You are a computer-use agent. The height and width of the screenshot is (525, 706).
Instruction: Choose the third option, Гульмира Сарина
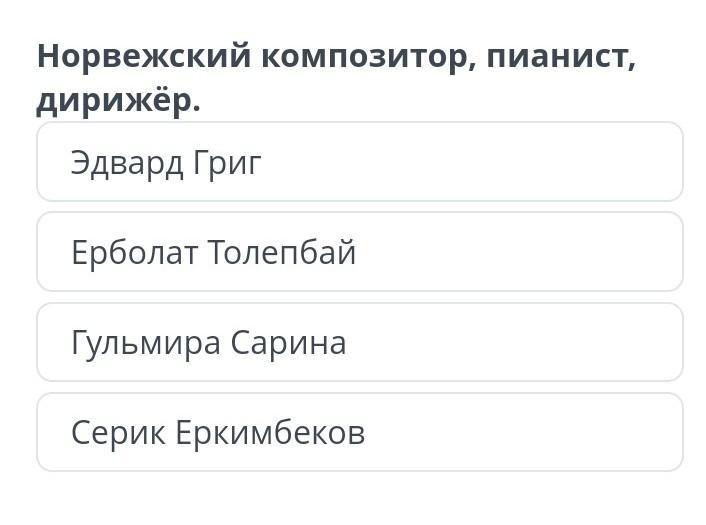[359, 342]
